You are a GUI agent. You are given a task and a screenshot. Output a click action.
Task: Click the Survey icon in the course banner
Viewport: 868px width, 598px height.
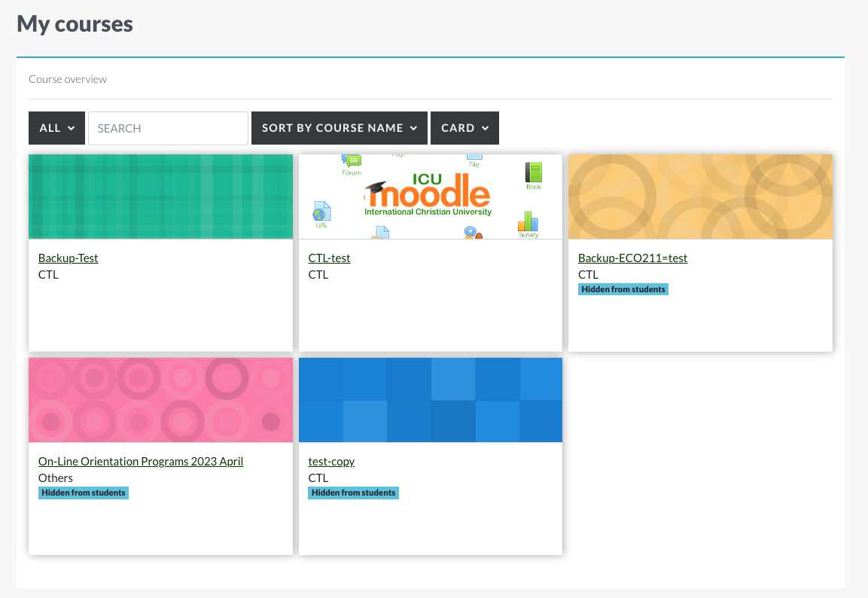point(528,223)
